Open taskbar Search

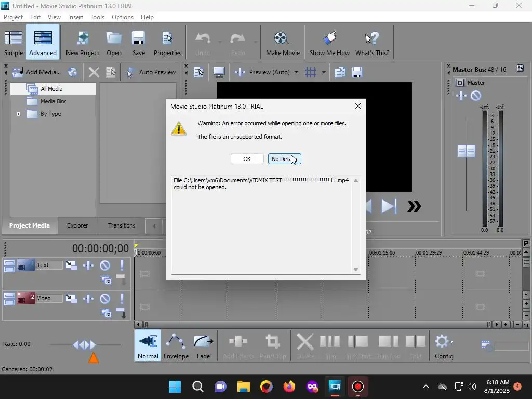click(x=198, y=387)
